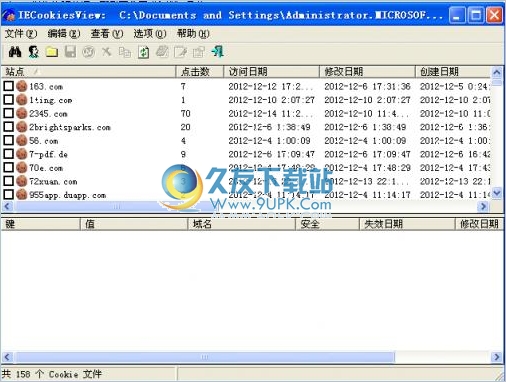
Task: Click the X delete icon in toolbar
Action: coord(107,52)
